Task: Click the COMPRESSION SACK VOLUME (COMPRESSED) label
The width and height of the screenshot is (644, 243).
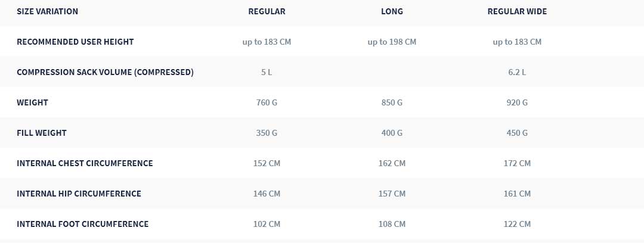Action: [x=105, y=72]
